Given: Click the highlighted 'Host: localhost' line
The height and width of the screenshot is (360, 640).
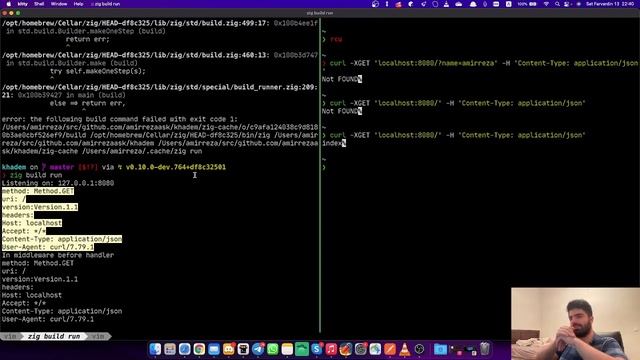Looking at the screenshot, I should pos(32,223).
